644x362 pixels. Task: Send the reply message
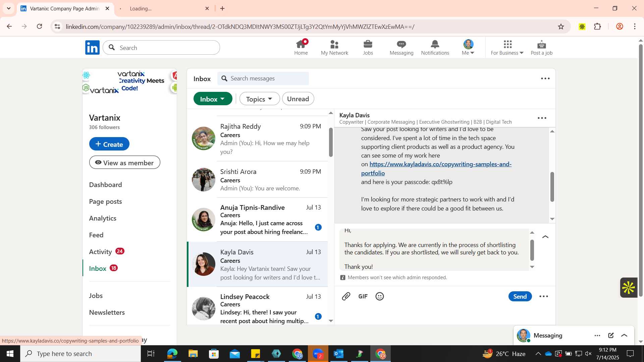click(520, 296)
